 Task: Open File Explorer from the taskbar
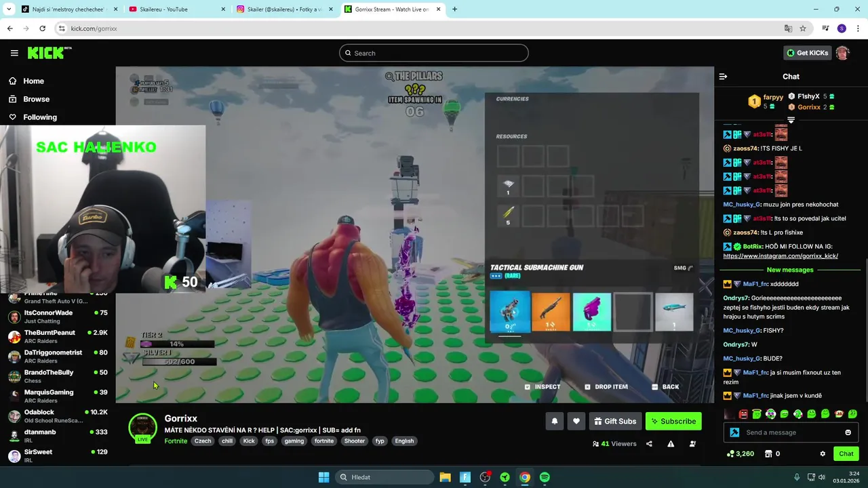point(445,477)
